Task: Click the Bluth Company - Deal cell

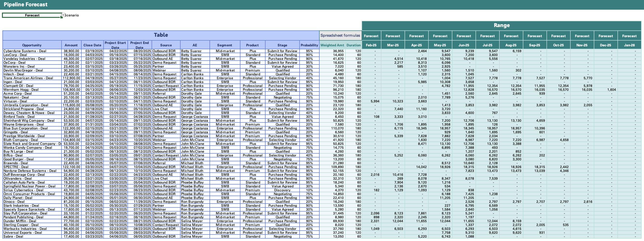Action: pos(32,140)
